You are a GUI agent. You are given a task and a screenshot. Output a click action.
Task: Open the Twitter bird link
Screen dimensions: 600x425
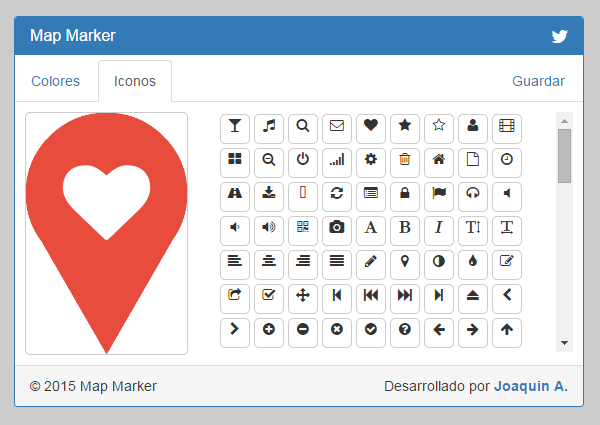point(559,36)
